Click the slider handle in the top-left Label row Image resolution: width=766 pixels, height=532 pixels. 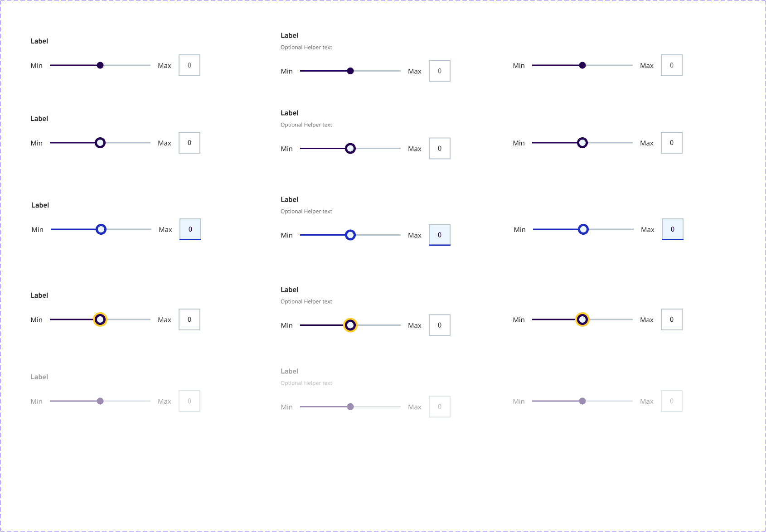point(100,65)
